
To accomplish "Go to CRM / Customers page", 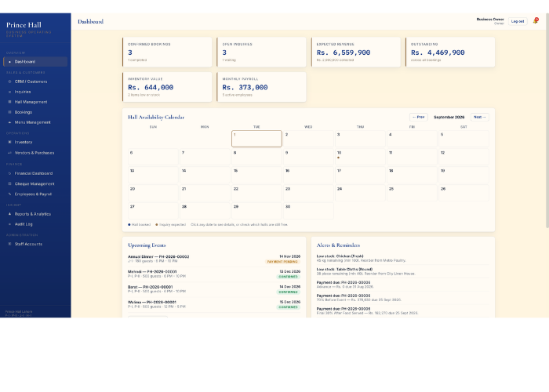I will tap(35, 82).
